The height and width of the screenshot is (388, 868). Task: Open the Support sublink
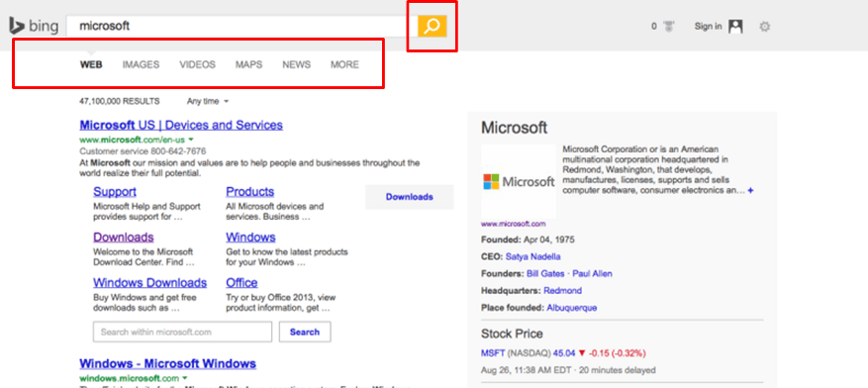115,191
